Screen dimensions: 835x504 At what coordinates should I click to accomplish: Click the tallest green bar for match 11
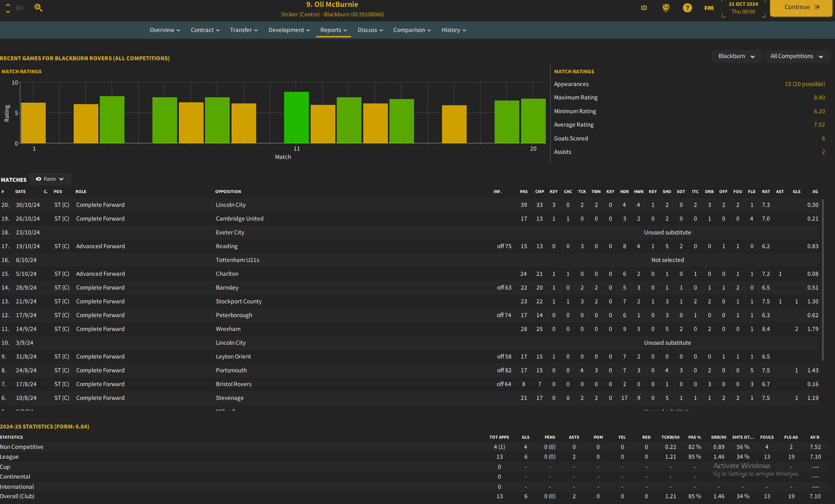point(296,117)
